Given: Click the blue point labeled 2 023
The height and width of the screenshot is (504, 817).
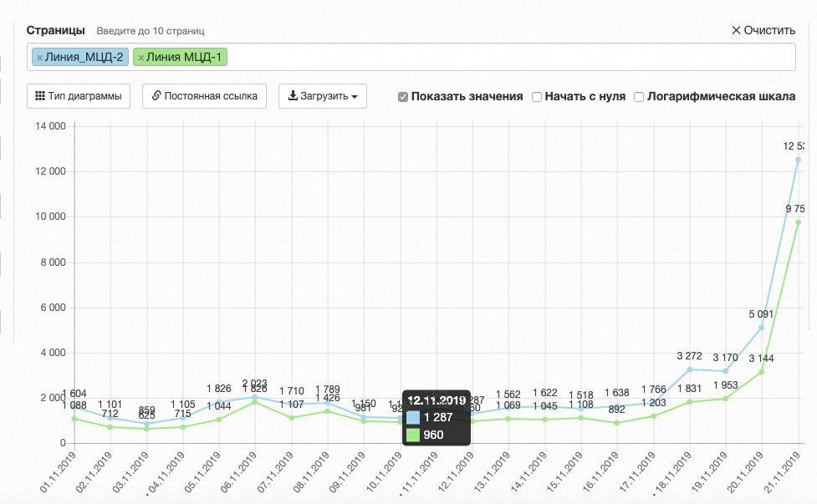Looking at the screenshot, I should point(255,397).
